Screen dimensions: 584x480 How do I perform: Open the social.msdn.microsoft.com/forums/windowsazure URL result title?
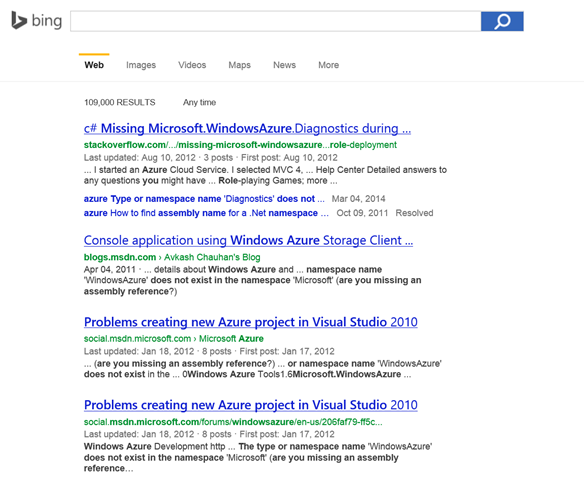tap(251, 405)
